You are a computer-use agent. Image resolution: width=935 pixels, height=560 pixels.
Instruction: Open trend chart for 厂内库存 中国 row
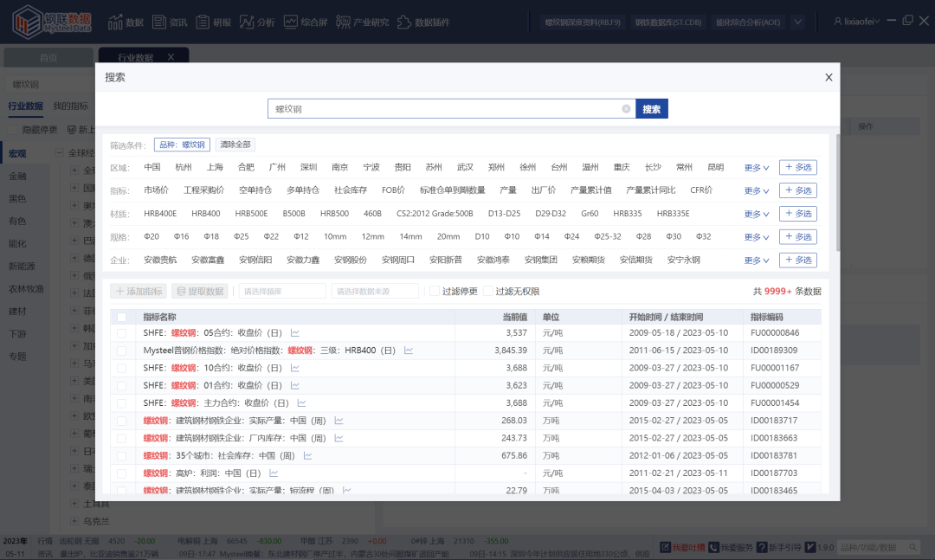[339, 438]
